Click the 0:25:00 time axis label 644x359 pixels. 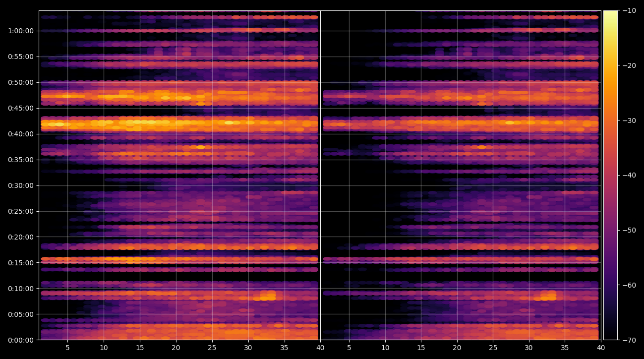tap(21, 211)
